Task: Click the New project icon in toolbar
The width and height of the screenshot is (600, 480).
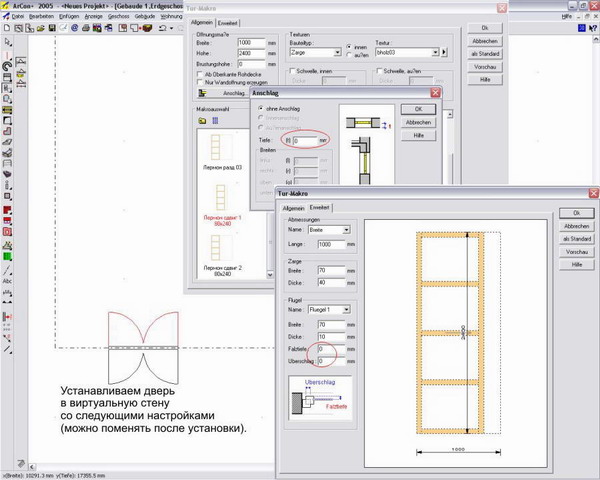Action: coord(6,29)
